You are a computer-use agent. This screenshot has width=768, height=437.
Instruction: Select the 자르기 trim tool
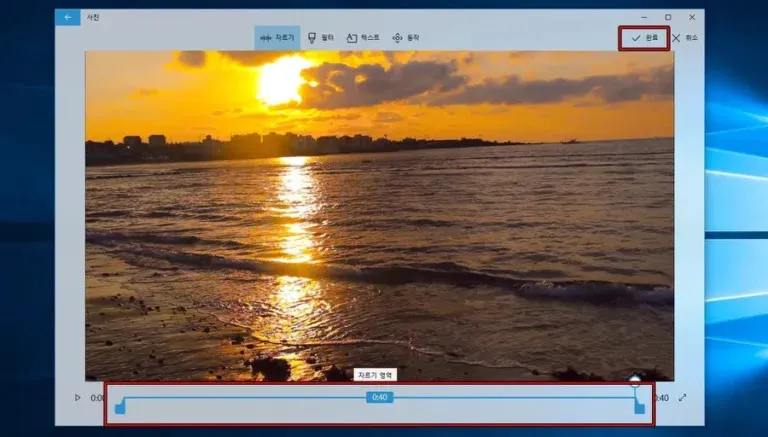(277, 38)
